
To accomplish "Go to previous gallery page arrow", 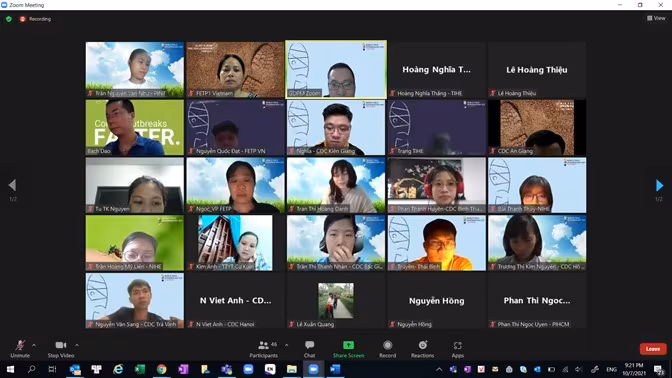I will click(12, 185).
